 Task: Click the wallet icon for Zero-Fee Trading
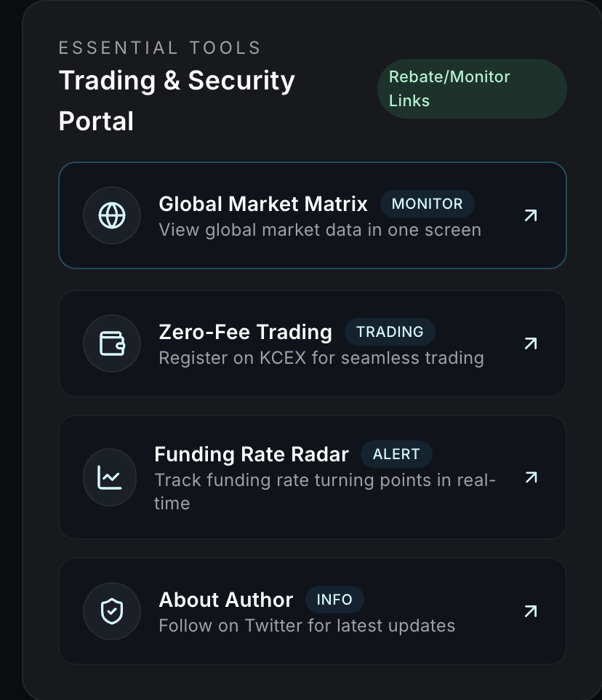(x=111, y=343)
